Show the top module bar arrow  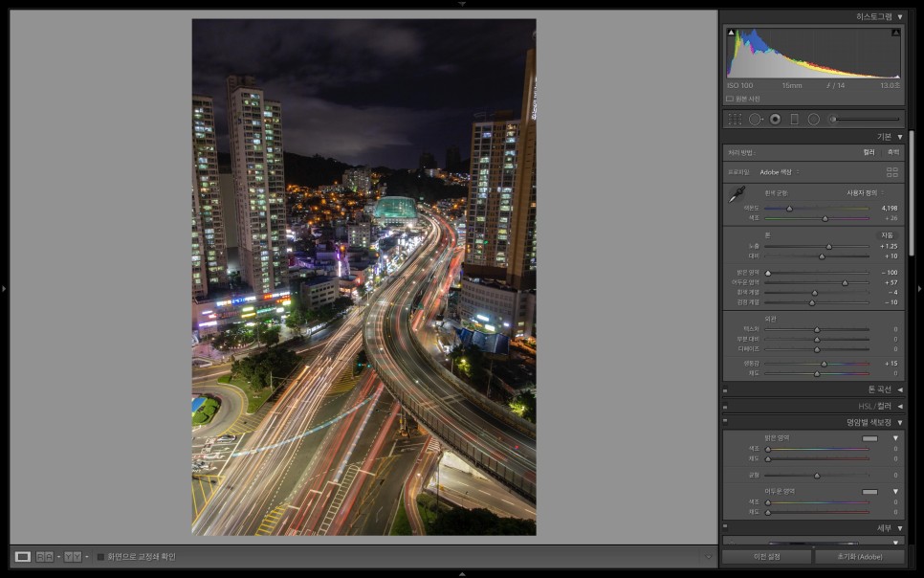[462, 4]
